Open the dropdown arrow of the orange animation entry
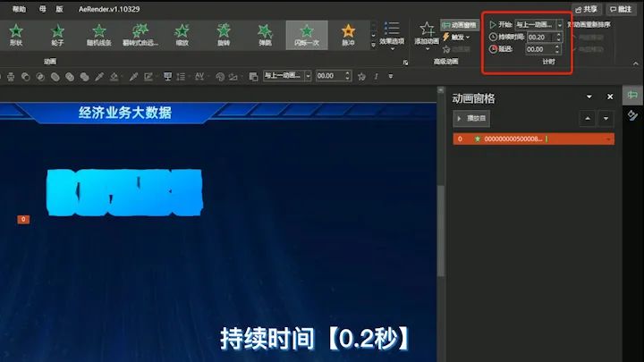The height and width of the screenshot is (362, 644). tap(608, 139)
